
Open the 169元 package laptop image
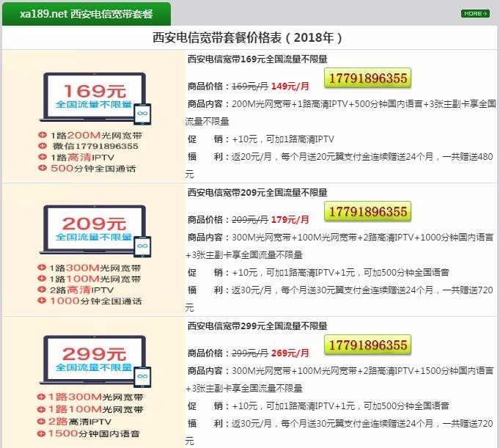click(95, 98)
